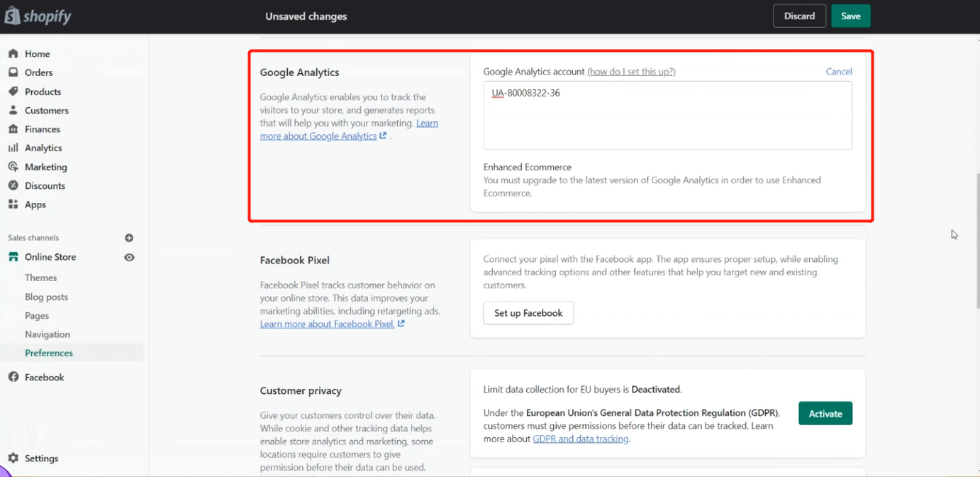Open the Themes submenu item
The height and width of the screenshot is (477, 980).
pos(40,278)
